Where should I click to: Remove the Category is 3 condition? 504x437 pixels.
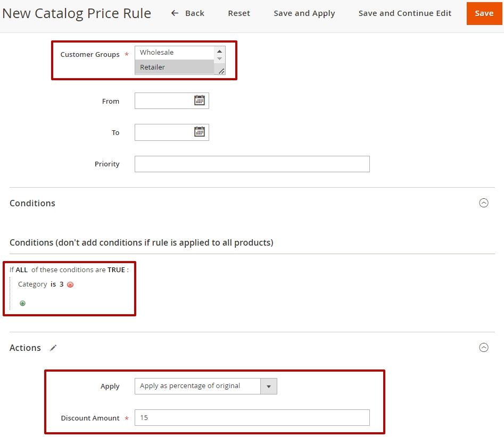(x=70, y=284)
